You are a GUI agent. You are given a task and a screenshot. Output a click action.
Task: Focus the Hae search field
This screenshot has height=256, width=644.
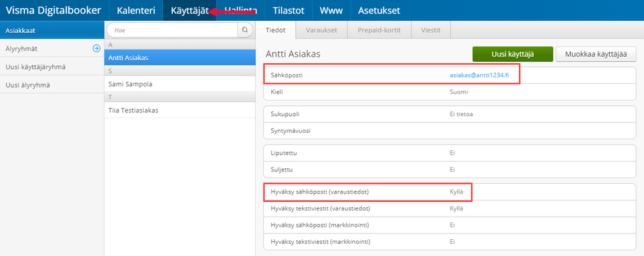(x=173, y=30)
